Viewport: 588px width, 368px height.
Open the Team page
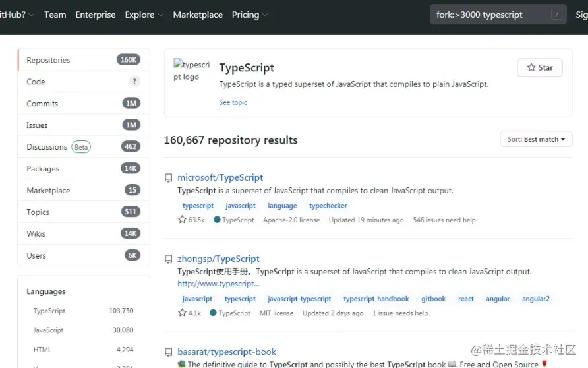(55, 15)
